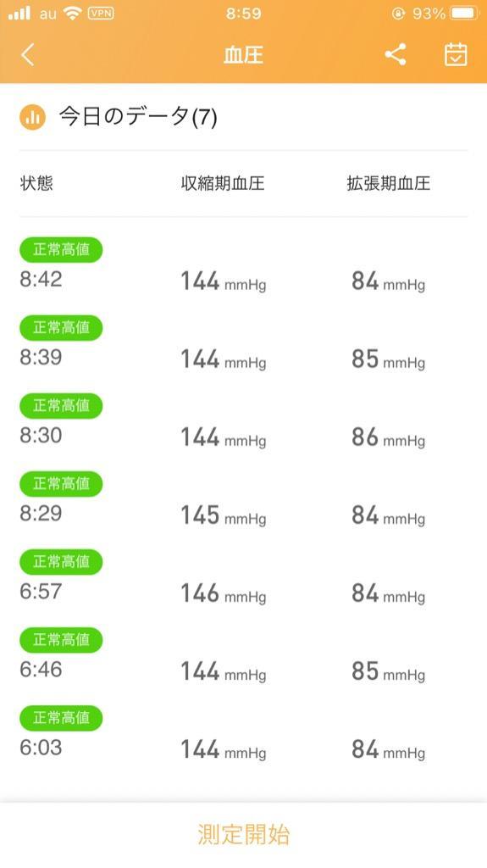Open the share icon
The height and width of the screenshot is (868, 487).
(396, 55)
